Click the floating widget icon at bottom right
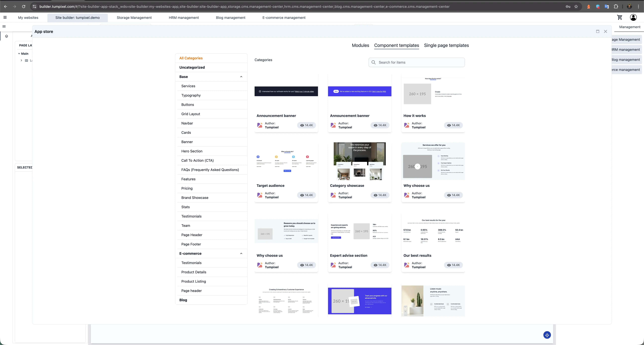This screenshot has width=644, height=345. tap(547, 335)
